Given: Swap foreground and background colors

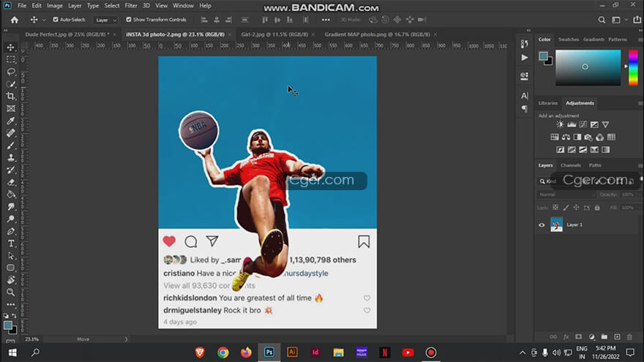Looking at the screenshot, I should pos(14,316).
